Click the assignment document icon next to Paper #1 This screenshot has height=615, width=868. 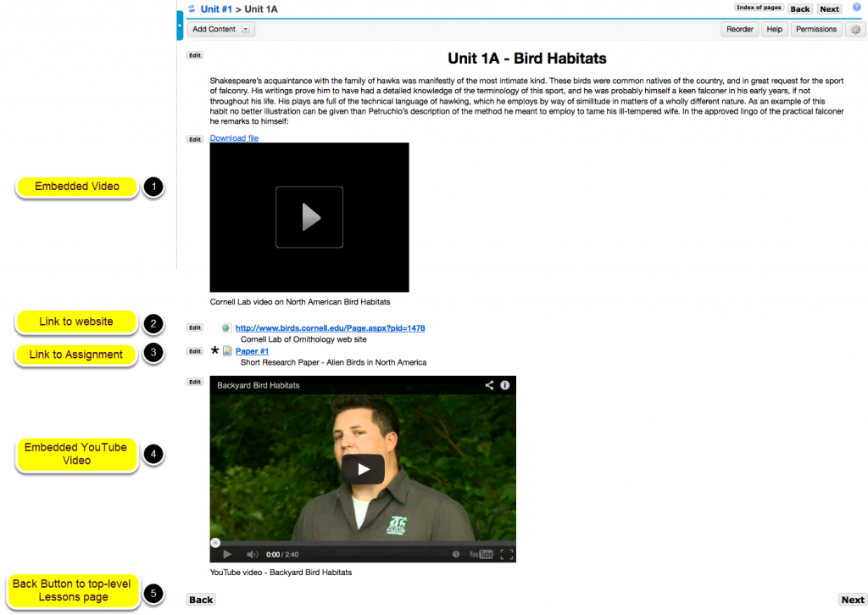(x=228, y=350)
